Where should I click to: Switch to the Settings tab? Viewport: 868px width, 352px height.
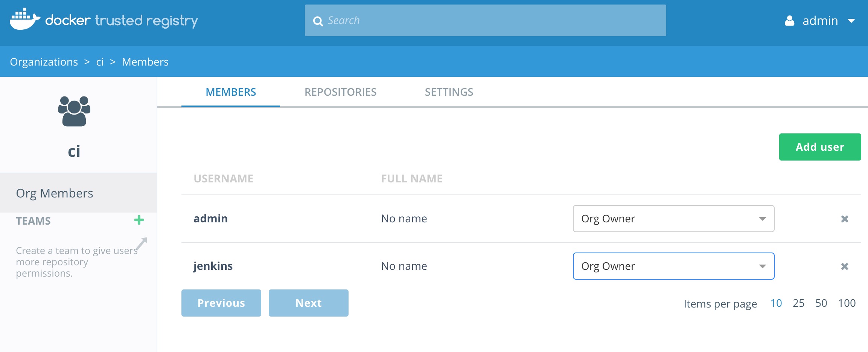coord(449,92)
